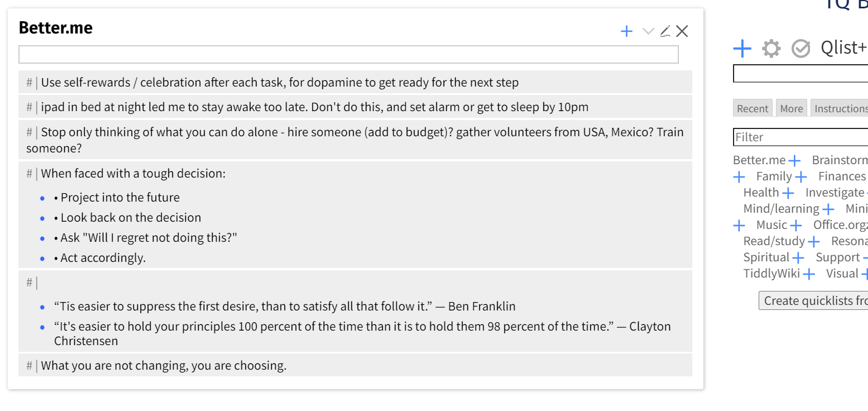Image resolution: width=868 pixels, height=411 pixels.
Task: Click the Create quicklists button
Action: (814, 301)
